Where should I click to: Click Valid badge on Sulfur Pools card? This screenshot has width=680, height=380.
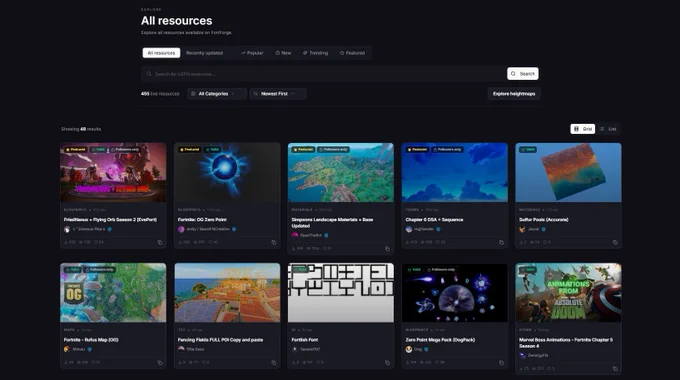point(528,150)
